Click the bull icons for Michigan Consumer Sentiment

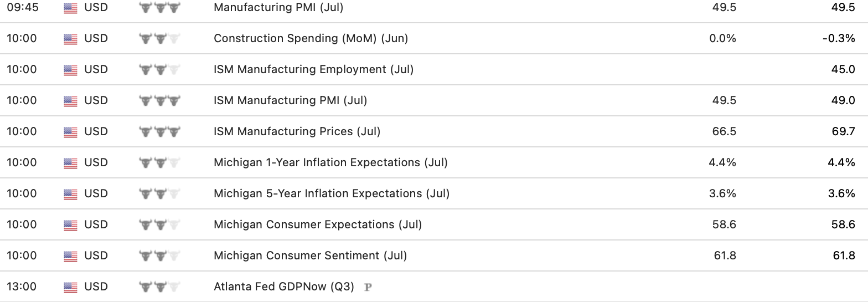[159, 256]
